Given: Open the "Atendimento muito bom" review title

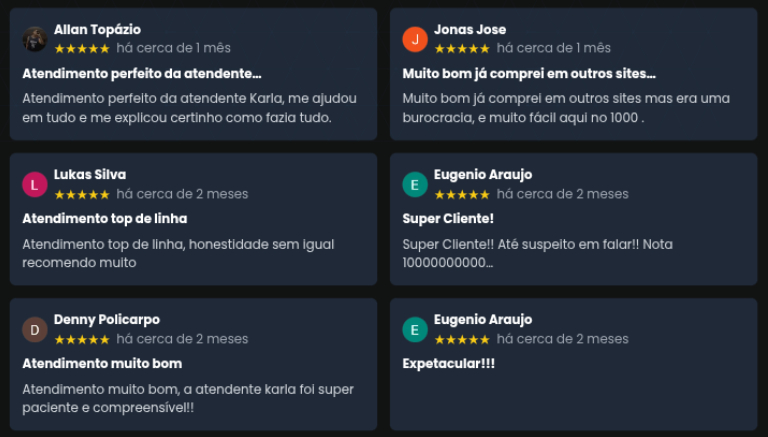Looking at the screenshot, I should (x=102, y=363).
